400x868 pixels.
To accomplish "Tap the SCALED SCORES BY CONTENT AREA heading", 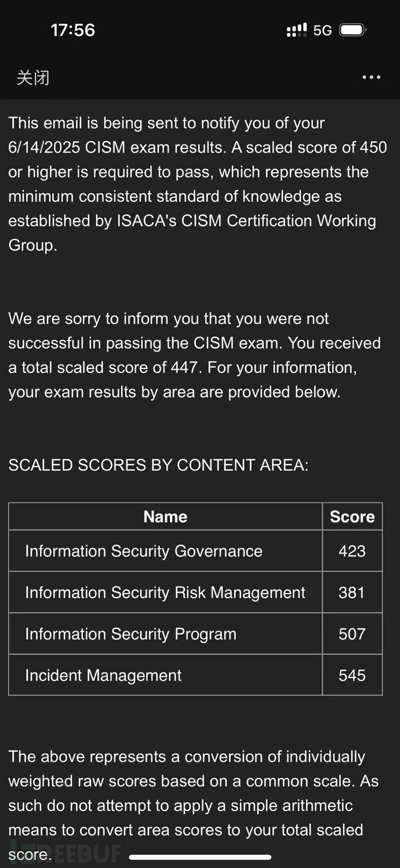I will coord(158,465).
